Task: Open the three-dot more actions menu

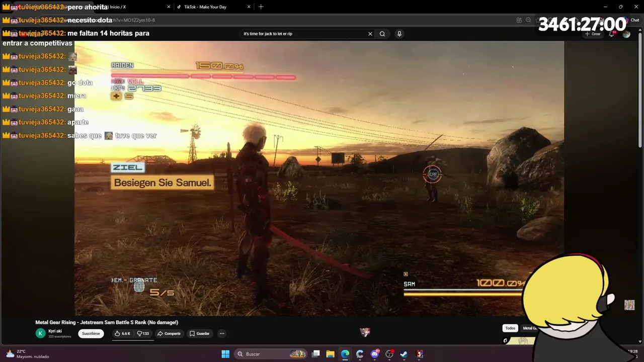Action: 222,333
